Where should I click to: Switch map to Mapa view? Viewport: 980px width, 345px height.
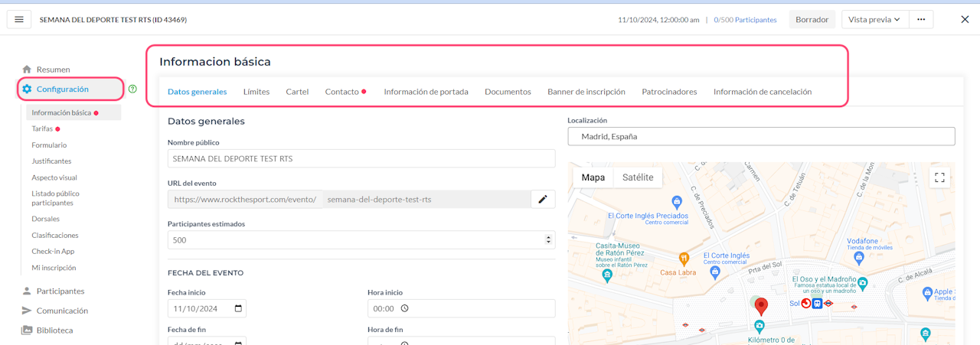593,177
